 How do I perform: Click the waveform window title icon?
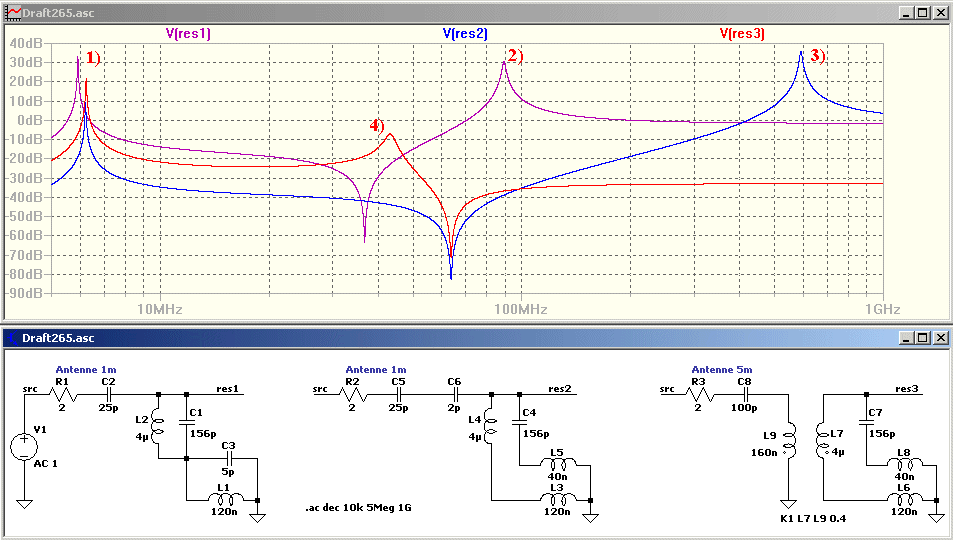(x=13, y=12)
